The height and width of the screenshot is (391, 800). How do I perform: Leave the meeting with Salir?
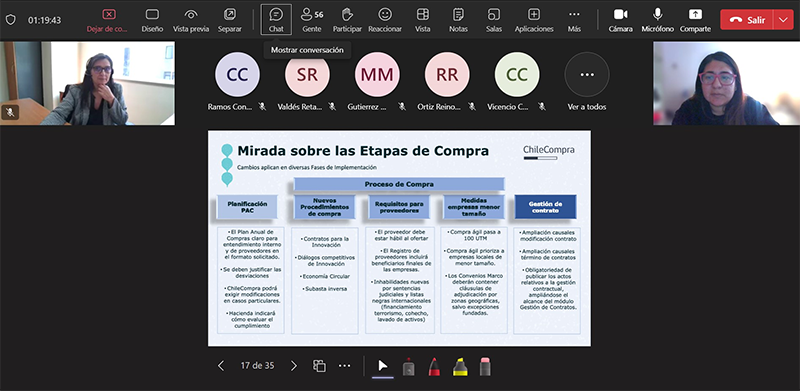coord(747,20)
